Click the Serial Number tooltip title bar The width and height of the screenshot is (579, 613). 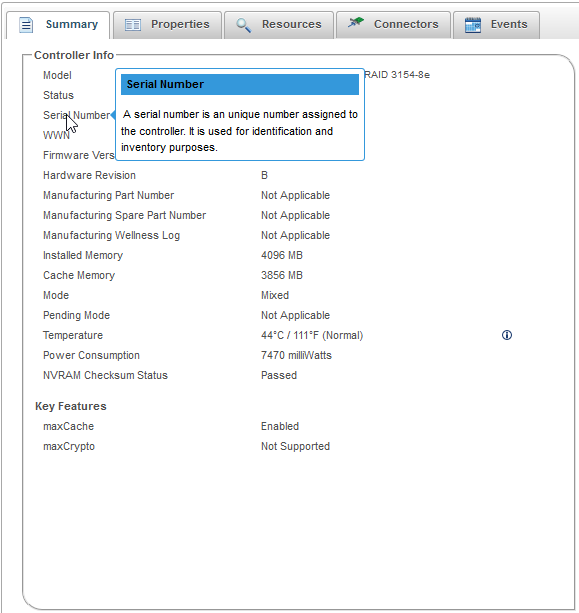tap(240, 84)
